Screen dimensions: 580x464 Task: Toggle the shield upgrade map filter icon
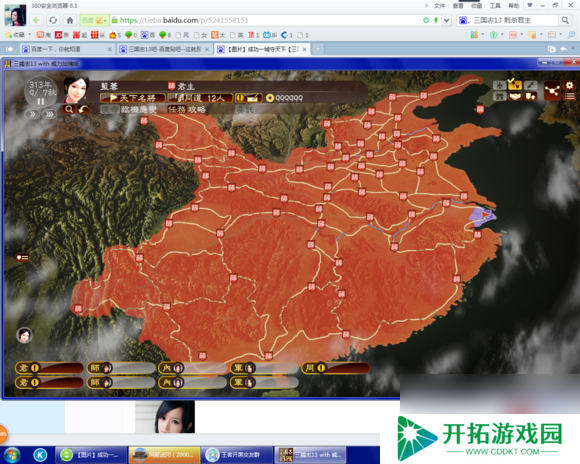tap(530, 97)
